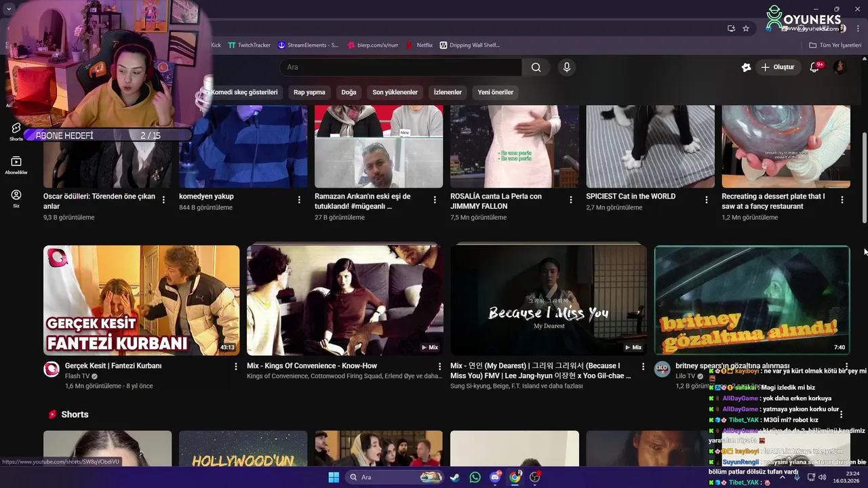
Task: Select the Komedi skeç gösterileri chip
Action: click(x=244, y=92)
